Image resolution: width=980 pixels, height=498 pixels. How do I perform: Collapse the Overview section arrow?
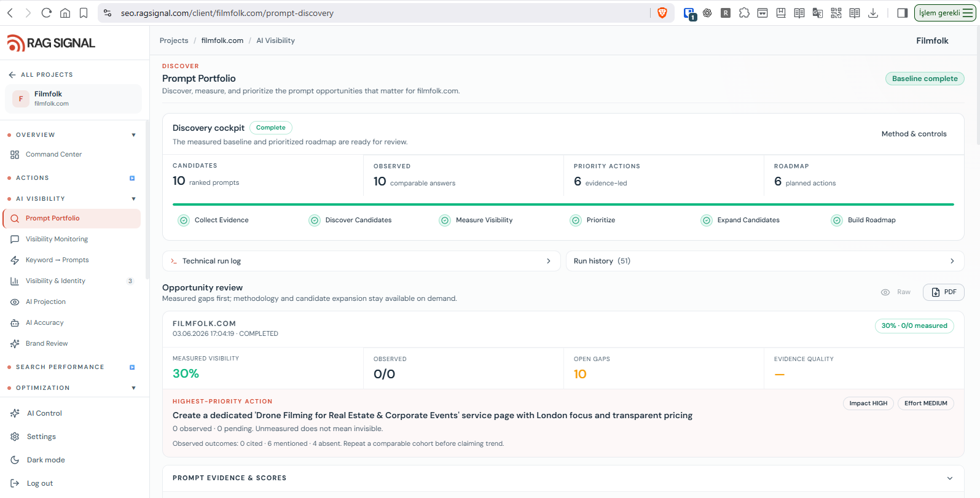pyautogui.click(x=133, y=135)
